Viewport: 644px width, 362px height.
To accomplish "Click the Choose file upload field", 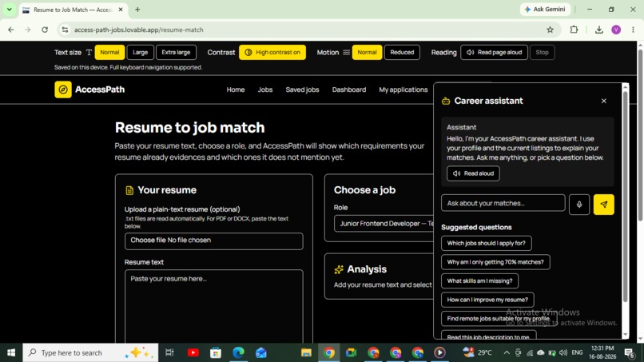I will [214, 241].
